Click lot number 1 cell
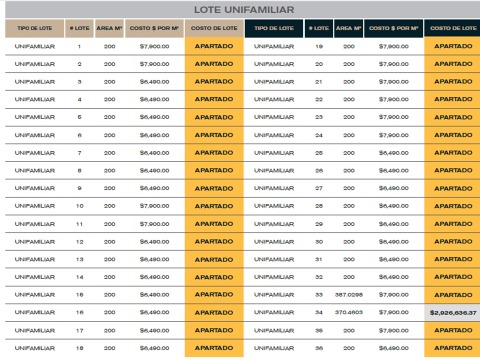Screen dimensions: 480x360 [79, 46]
